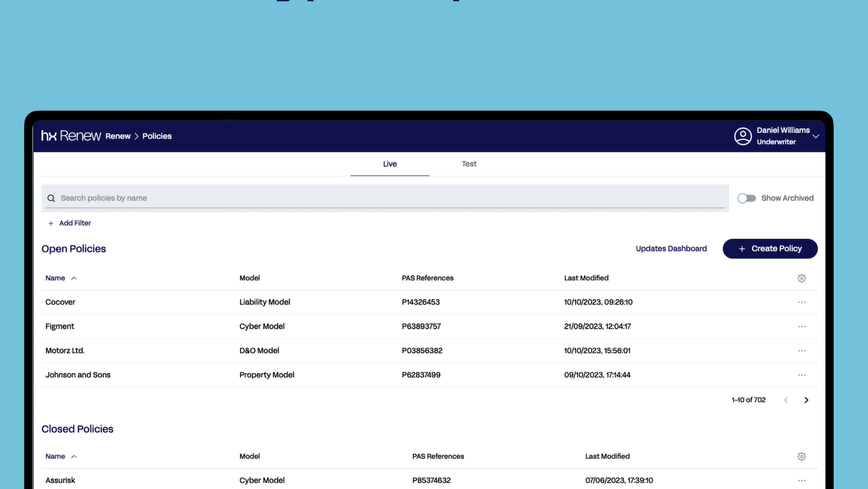
Task: Select the Johnson and Sons policy name
Action: tap(78, 375)
